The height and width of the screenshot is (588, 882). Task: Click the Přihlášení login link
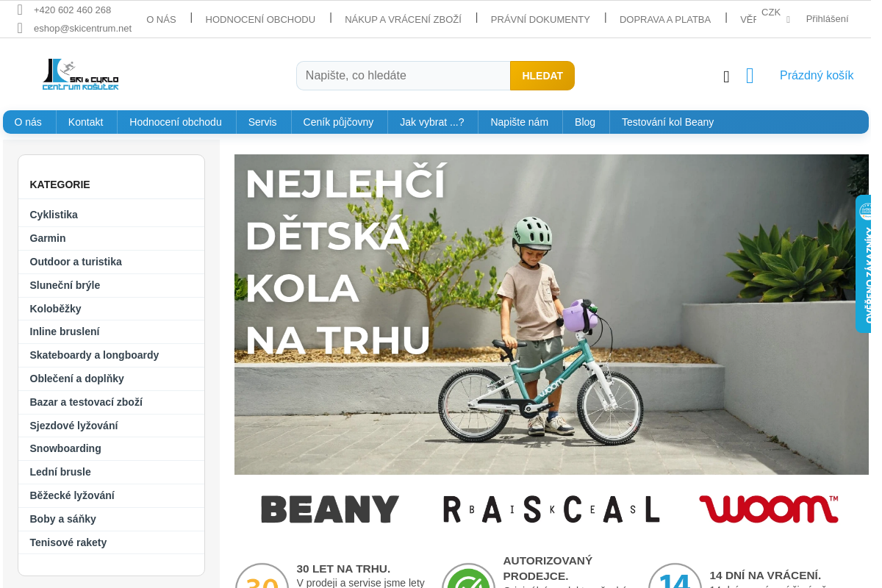pos(827,19)
